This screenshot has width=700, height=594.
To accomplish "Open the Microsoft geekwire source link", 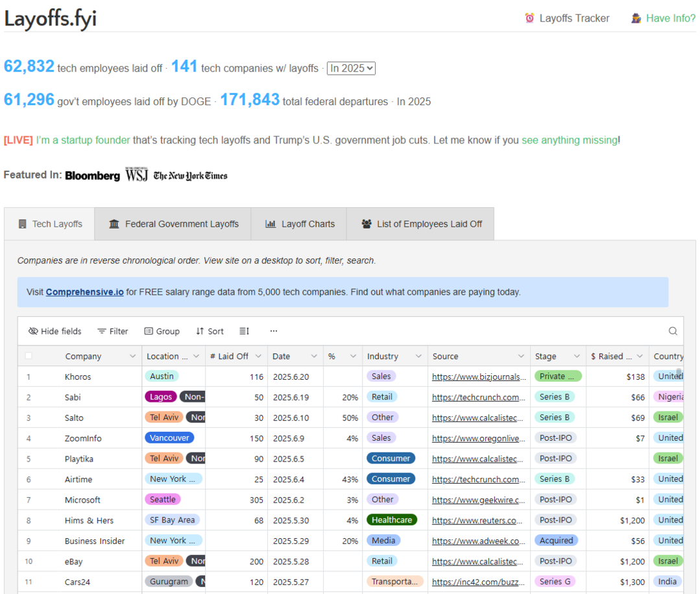I will (478, 500).
